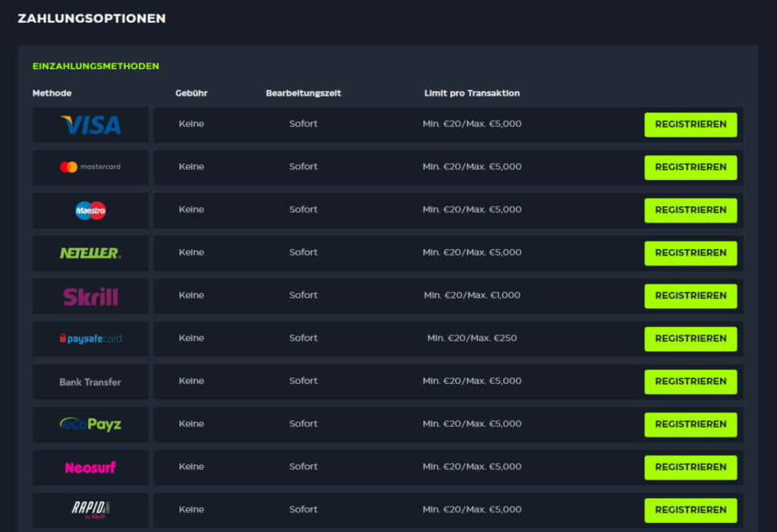Click the Rapid by Skrill logo
This screenshot has width=777, height=532.
(91, 510)
